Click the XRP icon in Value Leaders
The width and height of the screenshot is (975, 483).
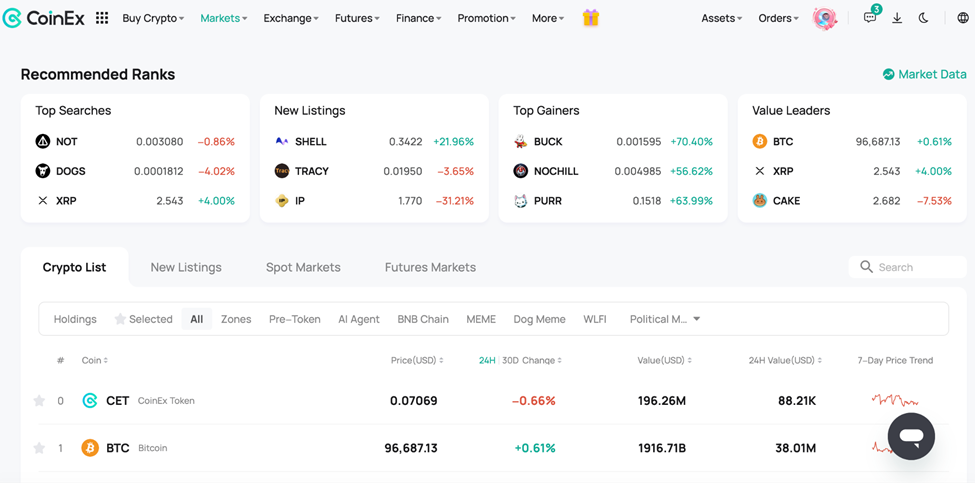[759, 171]
